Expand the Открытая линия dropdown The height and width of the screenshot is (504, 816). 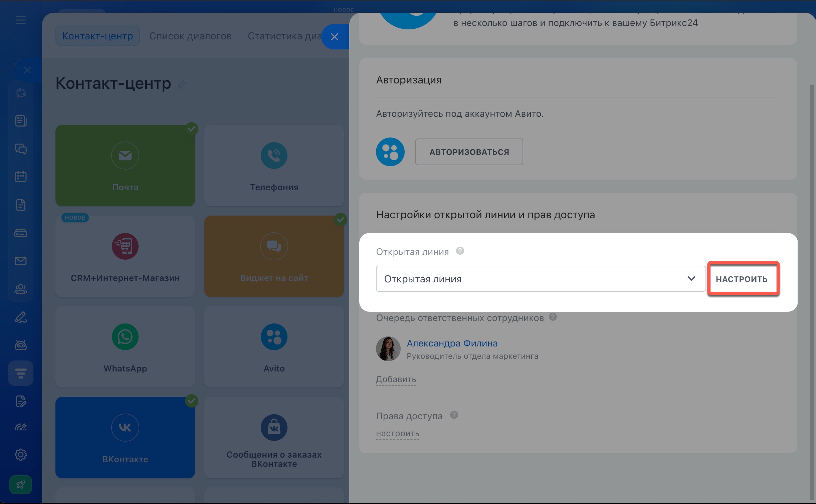[x=541, y=279]
